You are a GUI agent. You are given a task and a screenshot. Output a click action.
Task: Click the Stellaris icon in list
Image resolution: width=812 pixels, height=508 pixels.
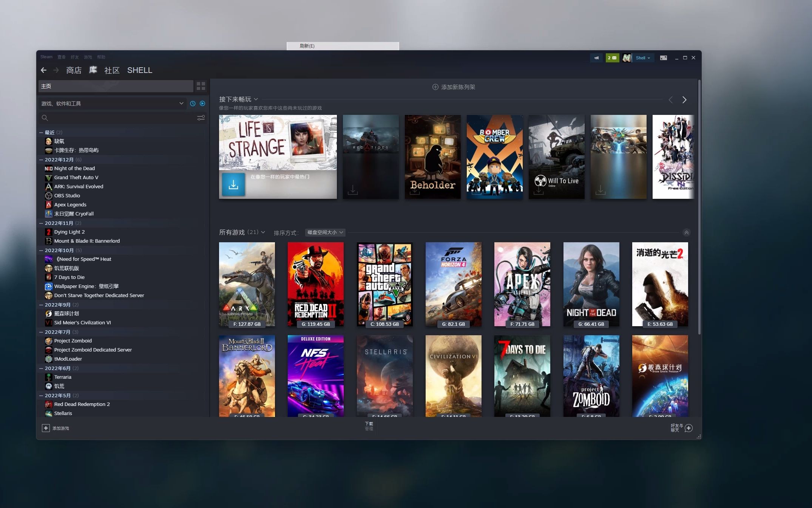[49, 414]
